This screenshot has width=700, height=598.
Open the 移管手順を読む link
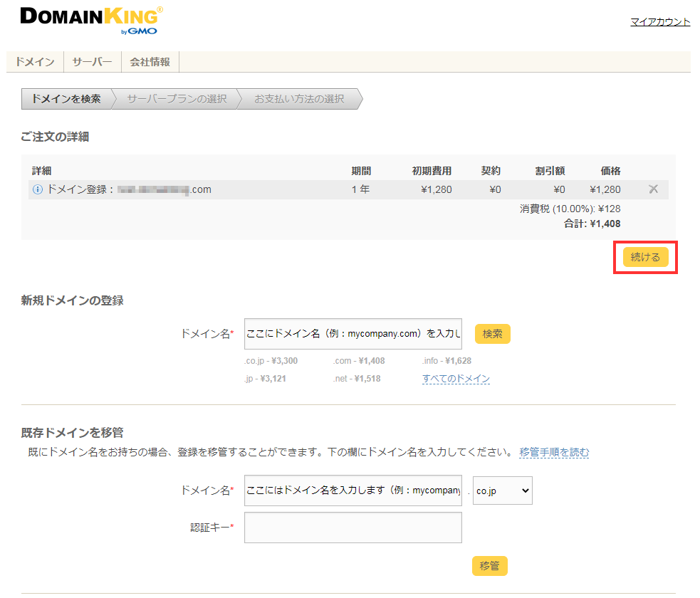[554, 452]
